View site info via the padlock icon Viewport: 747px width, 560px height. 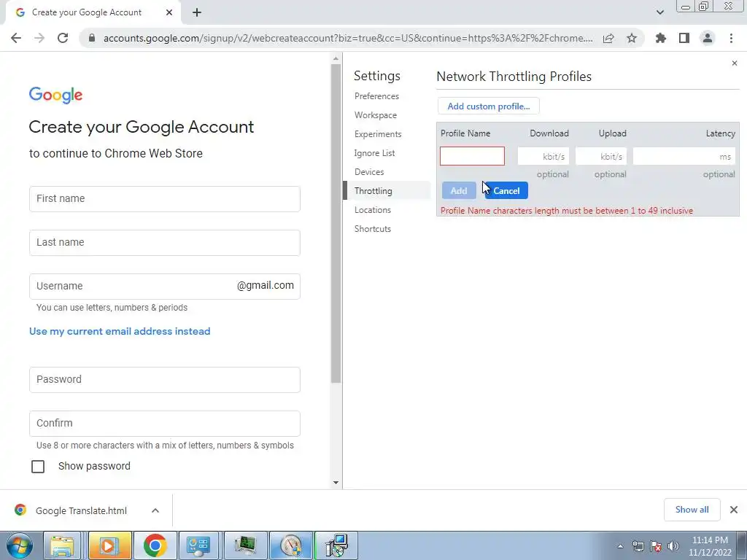(92, 38)
